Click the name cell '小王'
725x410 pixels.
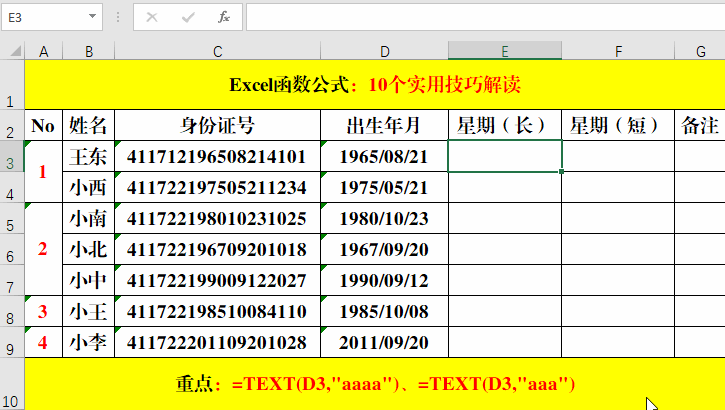88,311
